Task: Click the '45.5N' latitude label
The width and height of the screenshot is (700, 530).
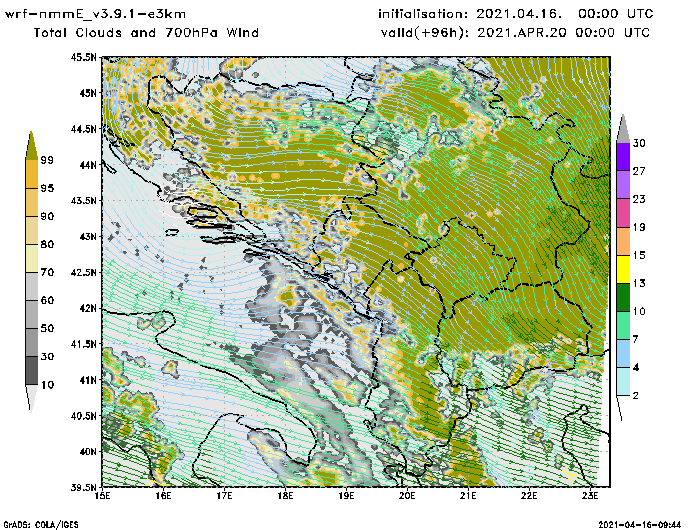Action: [83, 57]
